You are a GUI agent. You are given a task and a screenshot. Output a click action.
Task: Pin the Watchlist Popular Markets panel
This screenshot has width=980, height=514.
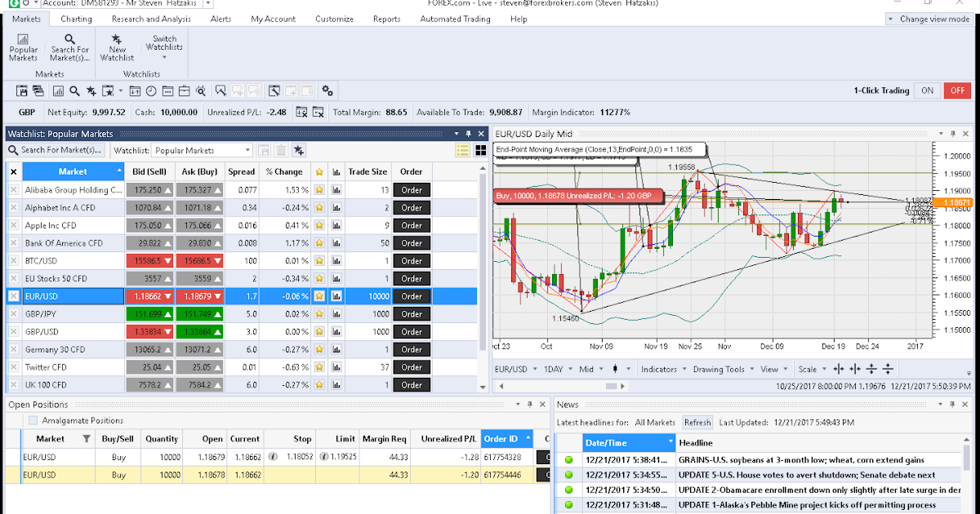coord(469,134)
